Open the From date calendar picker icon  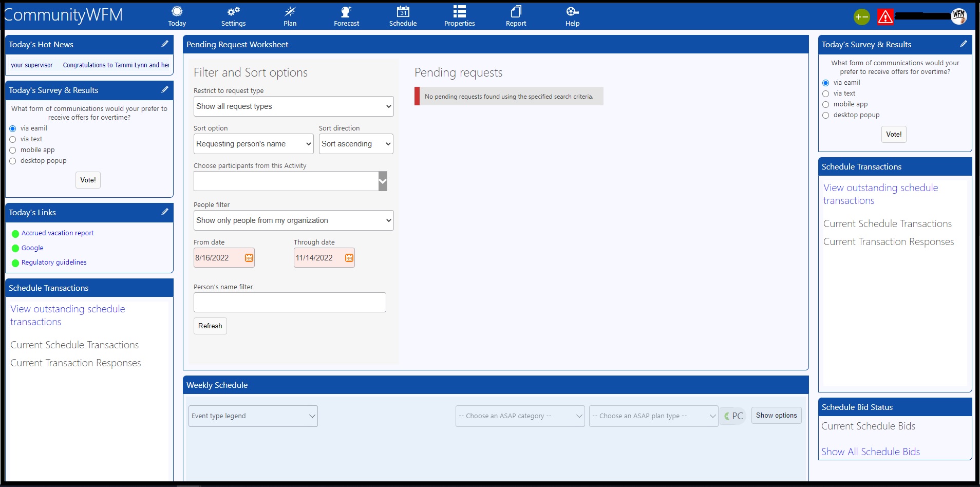249,258
